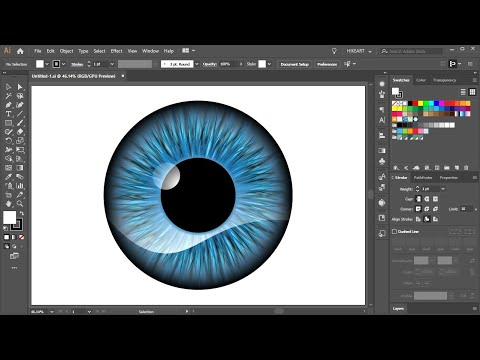Select the Eyedropper tool

point(9,177)
